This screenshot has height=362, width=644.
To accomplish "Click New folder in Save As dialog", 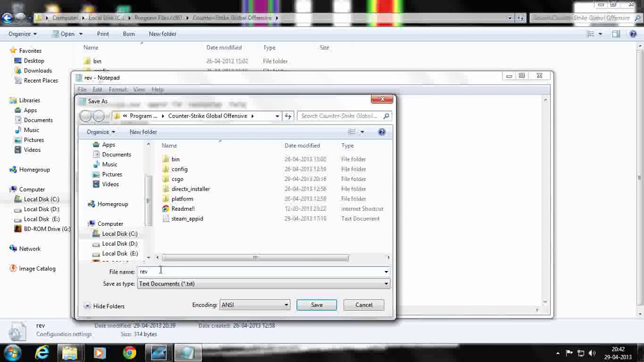I will 143,132.
